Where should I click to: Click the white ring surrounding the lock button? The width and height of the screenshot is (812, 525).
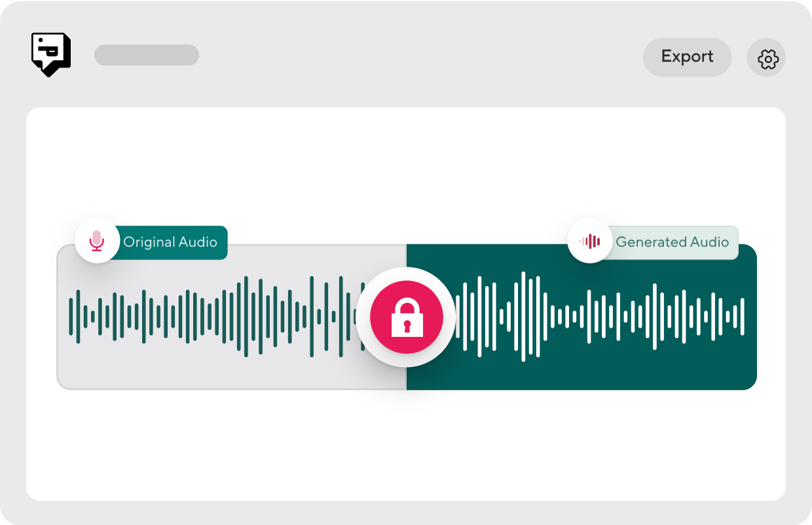tap(407, 274)
